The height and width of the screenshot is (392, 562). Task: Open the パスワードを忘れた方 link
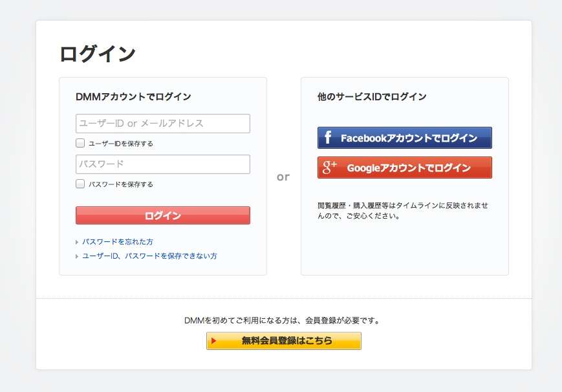click(118, 242)
